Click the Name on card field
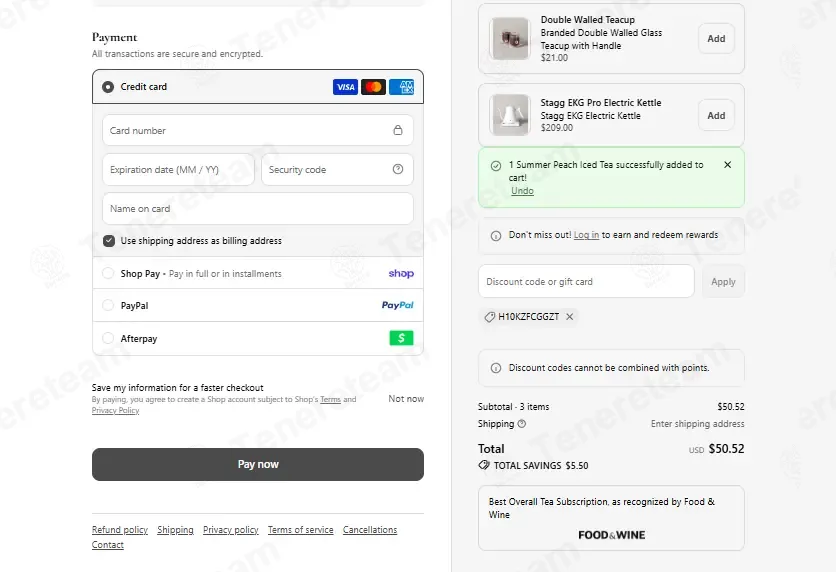This screenshot has width=836, height=572. tap(258, 208)
